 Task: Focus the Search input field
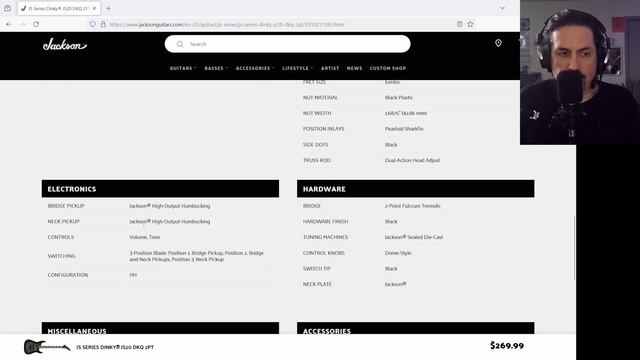click(x=287, y=44)
